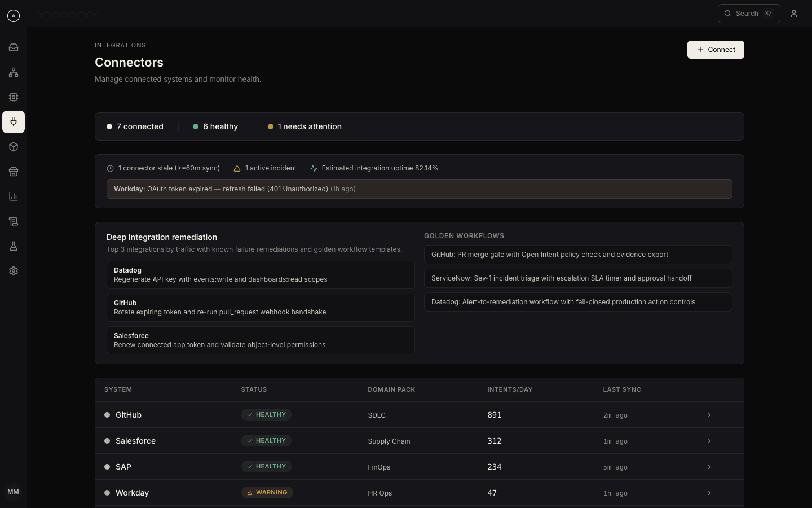Click the Connect button
Screen dimensions: 812x508
716,50
